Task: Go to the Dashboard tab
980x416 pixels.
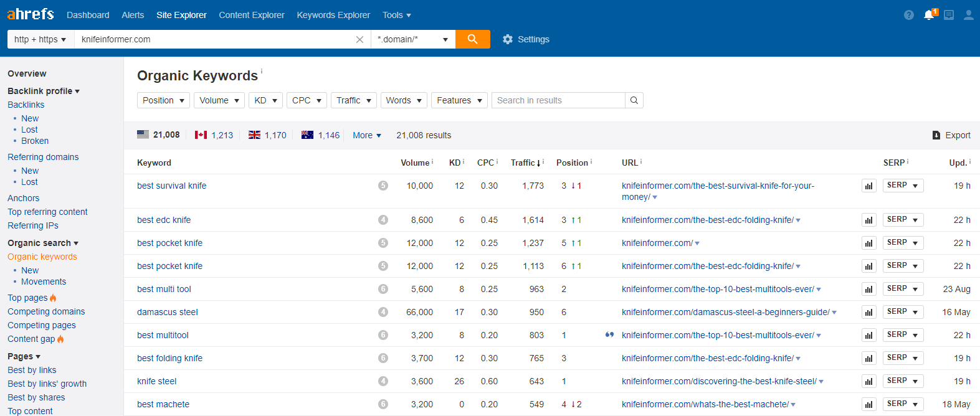Action: coord(88,15)
